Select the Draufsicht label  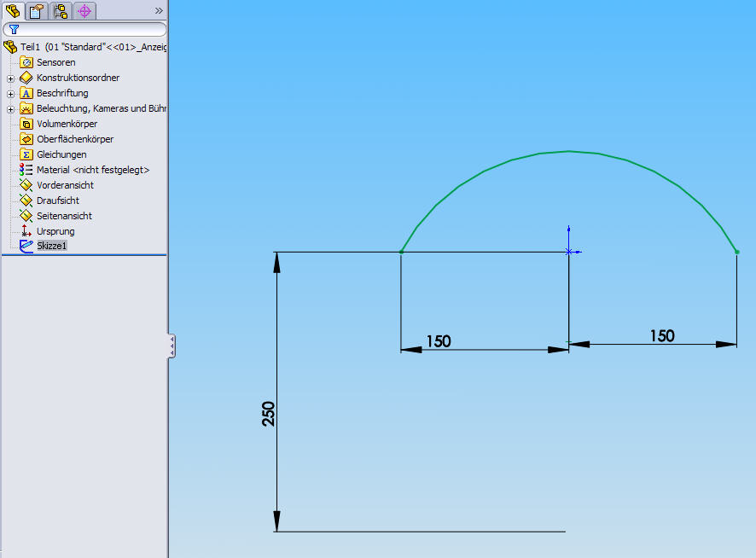point(58,201)
